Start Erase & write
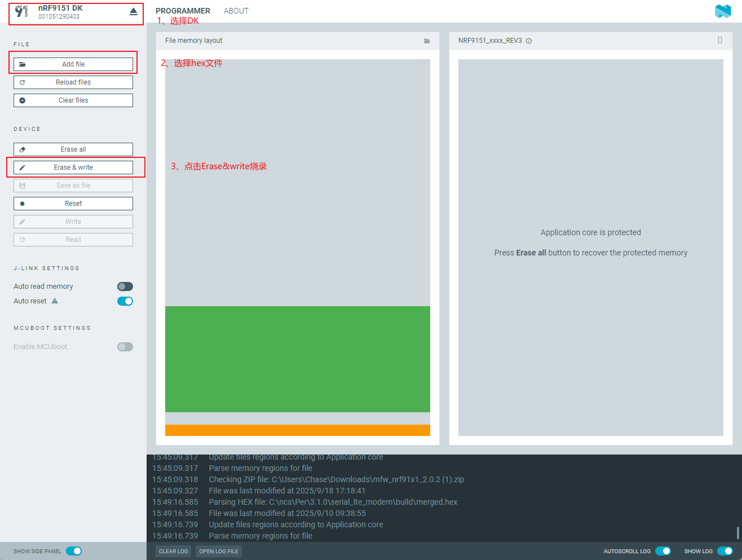742x560 pixels. tap(73, 167)
